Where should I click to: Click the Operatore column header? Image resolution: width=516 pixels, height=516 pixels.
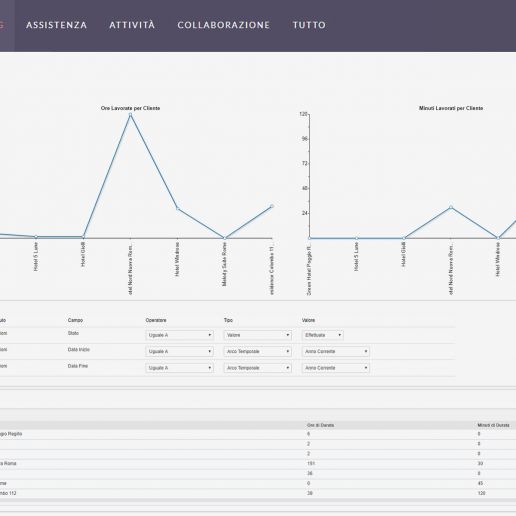(156, 320)
